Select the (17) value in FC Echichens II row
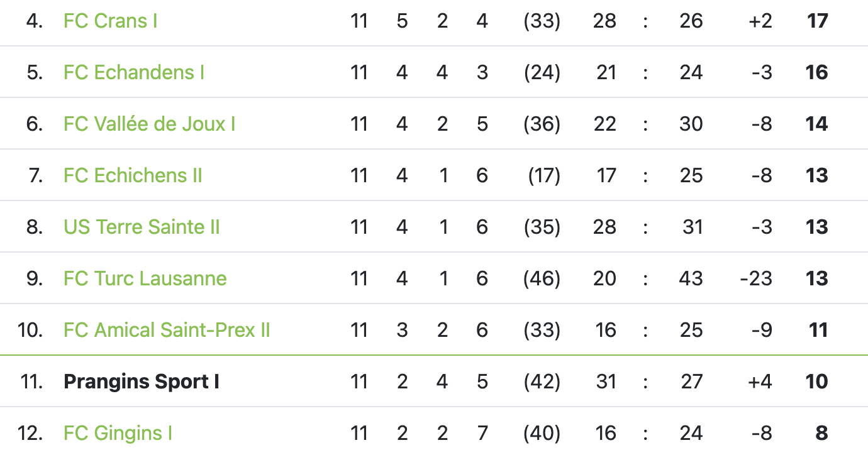Viewport: 868px width, 455px height. [544, 175]
